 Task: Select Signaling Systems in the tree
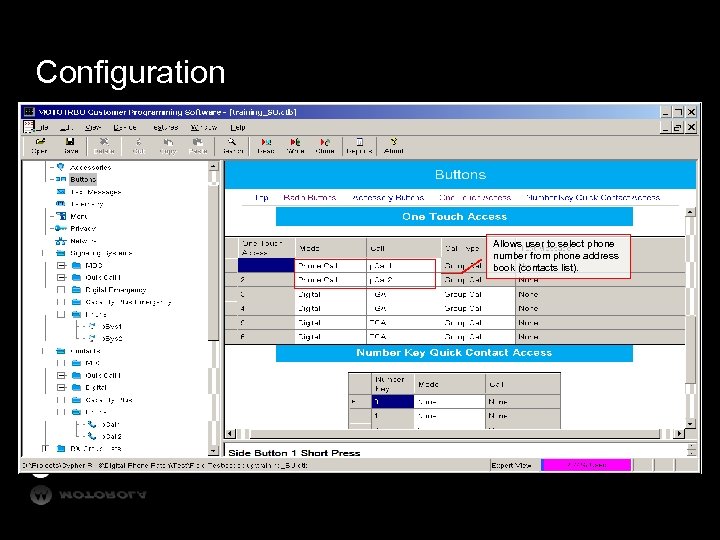click(x=101, y=253)
